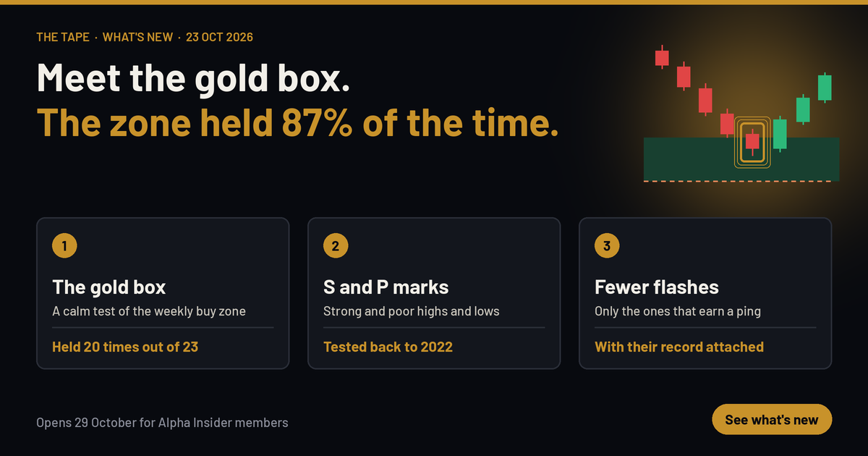The image size is (868, 456).
Task: Click Held 20 times out of 23
Action: pyautogui.click(x=125, y=347)
